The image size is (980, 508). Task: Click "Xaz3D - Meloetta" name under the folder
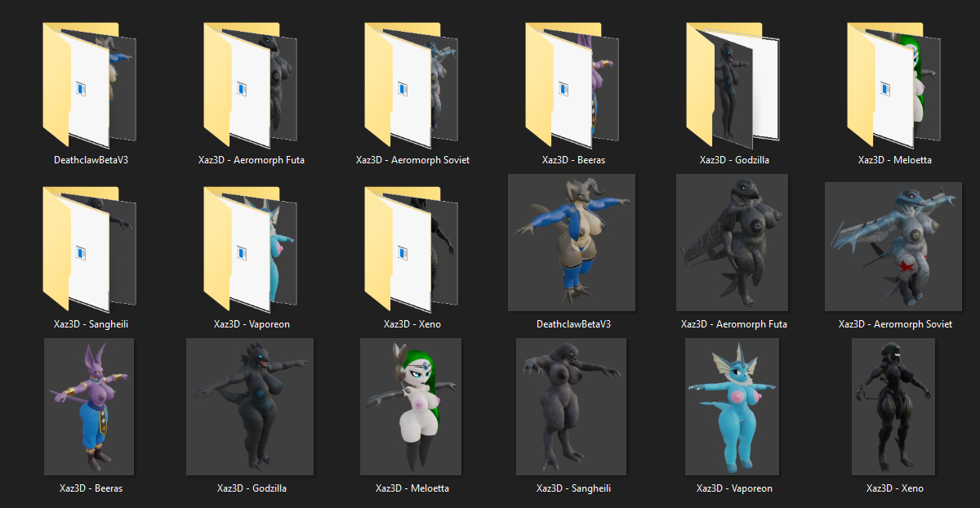(895, 160)
